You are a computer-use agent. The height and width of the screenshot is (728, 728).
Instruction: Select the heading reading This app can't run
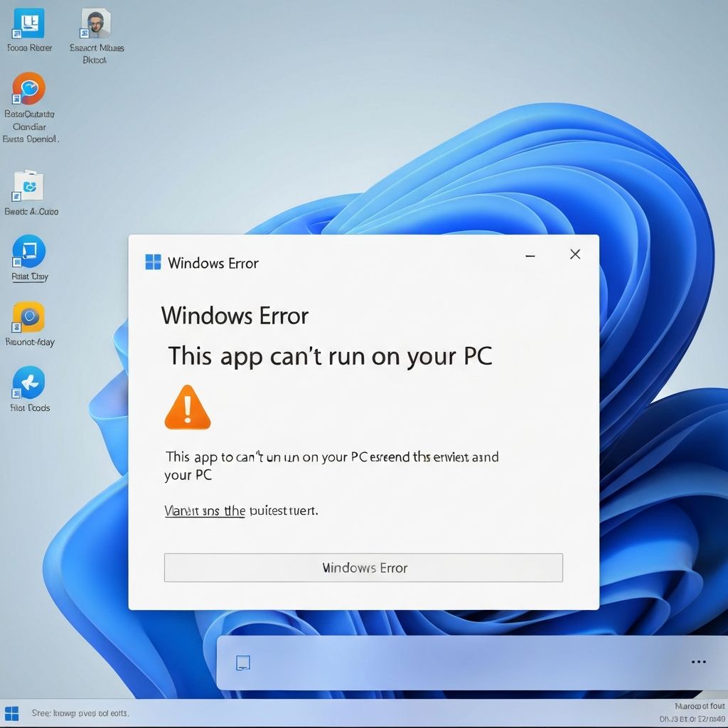click(329, 356)
